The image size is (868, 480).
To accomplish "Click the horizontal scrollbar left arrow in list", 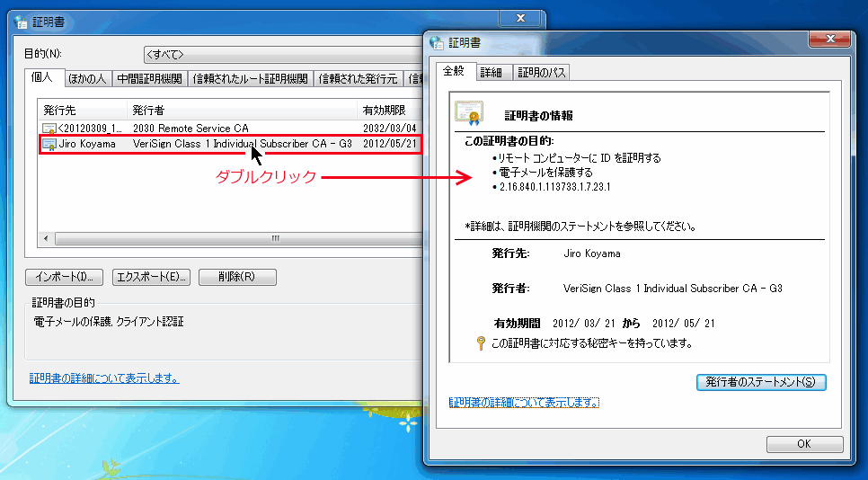I will point(46,239).
